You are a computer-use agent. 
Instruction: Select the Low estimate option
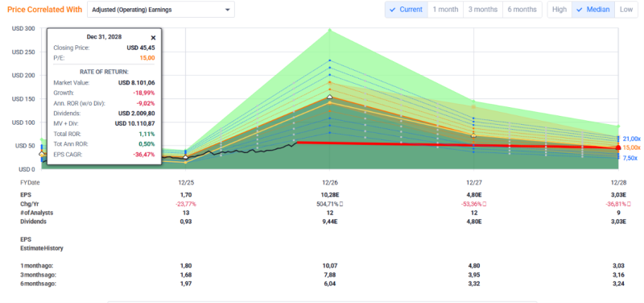coord(626,10)
